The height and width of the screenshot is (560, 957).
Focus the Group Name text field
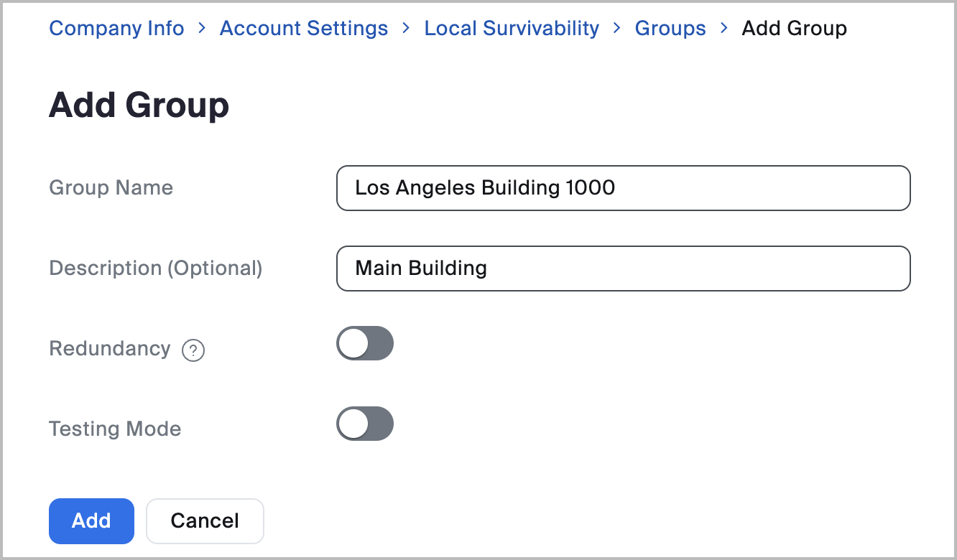[x=623, y=188]
